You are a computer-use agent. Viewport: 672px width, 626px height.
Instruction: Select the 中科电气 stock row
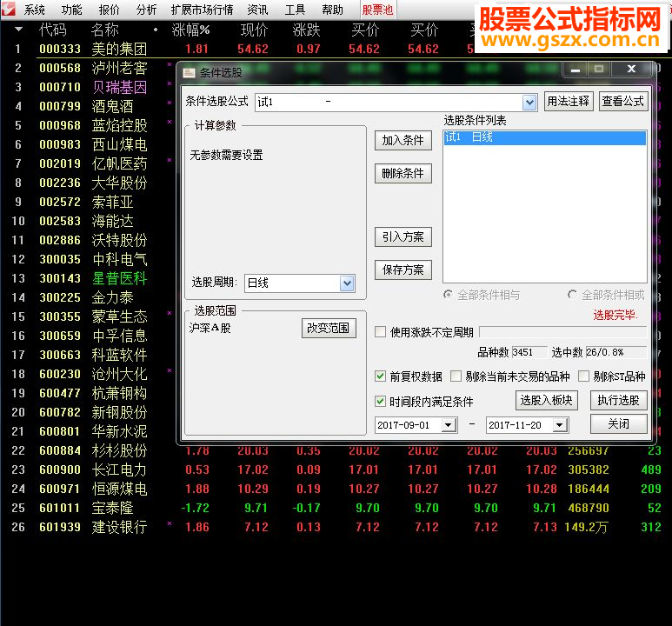(120, 259)
